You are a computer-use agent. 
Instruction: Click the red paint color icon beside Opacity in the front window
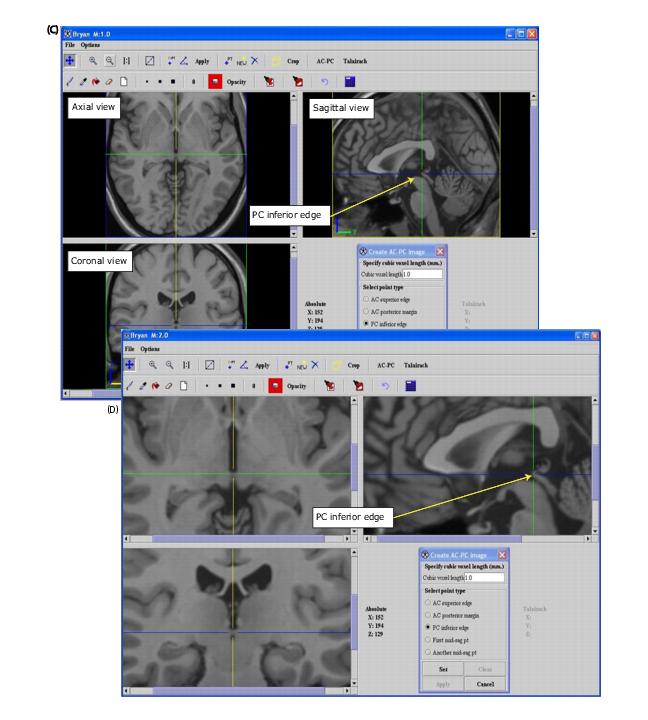pos(275,385)
